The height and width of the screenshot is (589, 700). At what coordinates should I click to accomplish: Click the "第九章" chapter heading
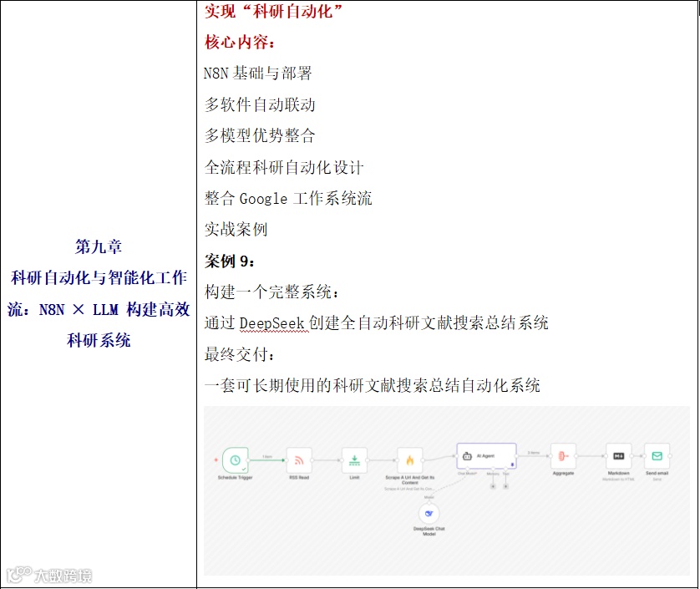[x=99, y=246]
